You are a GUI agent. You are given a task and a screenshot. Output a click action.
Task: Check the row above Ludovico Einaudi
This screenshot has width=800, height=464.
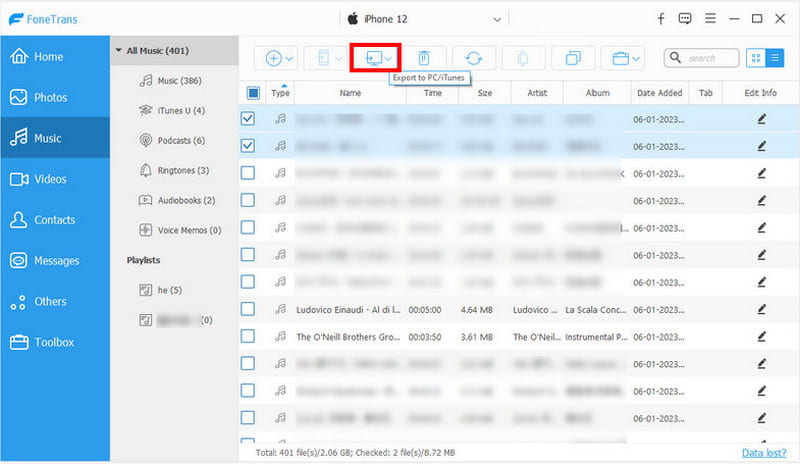point(248,281)
